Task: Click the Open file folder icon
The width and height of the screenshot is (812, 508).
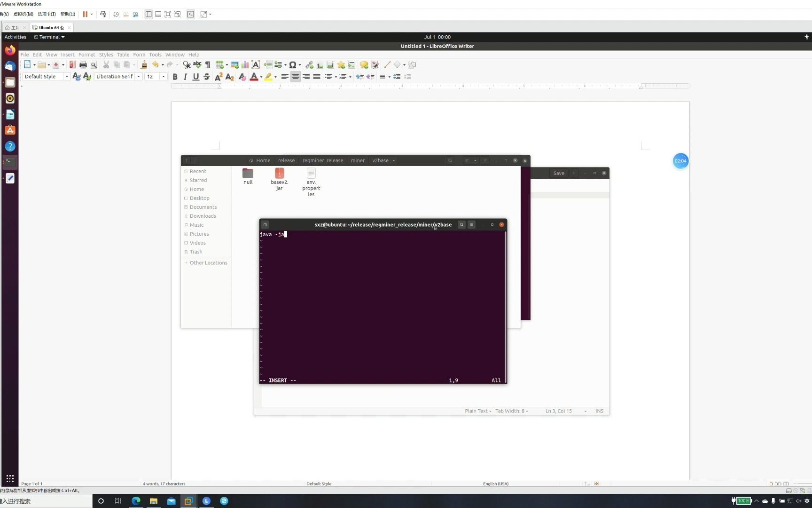Action: tap(42, 65)
